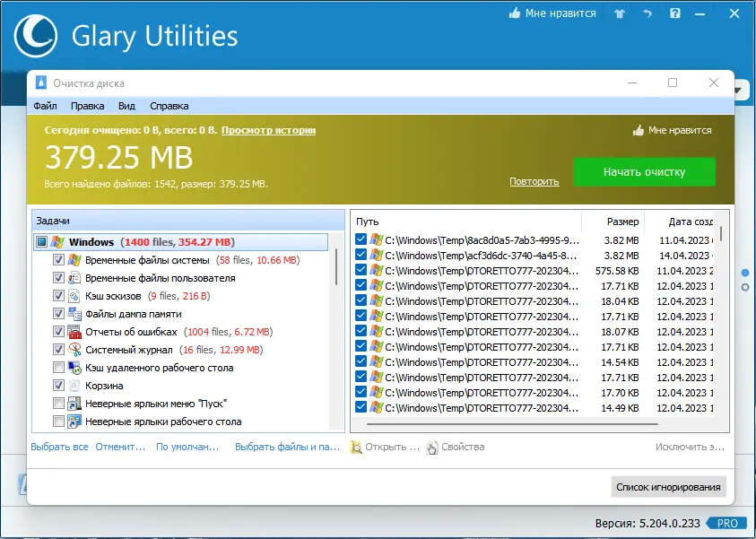Click the Исключить э… link
This screenshot has width=756, height=539.
click(x=690, y=447)
